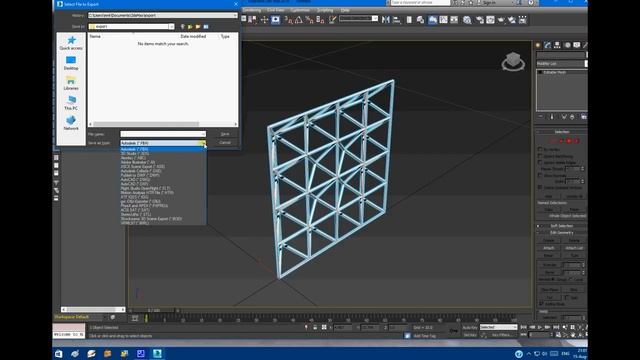Collapse the Save as type dropdown
Image resolution: width=640 pixels, height=360 pixels.
(202, 143)
